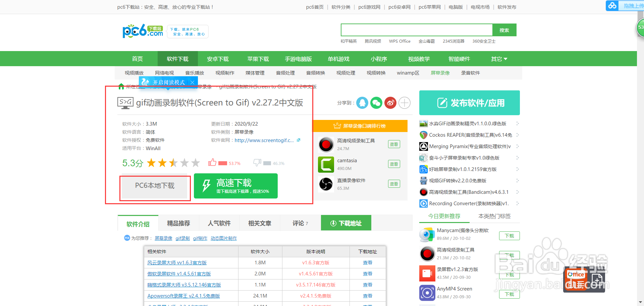
Task: Click the 录音软件 subcategory link
Action: click(x=470, y=73)
